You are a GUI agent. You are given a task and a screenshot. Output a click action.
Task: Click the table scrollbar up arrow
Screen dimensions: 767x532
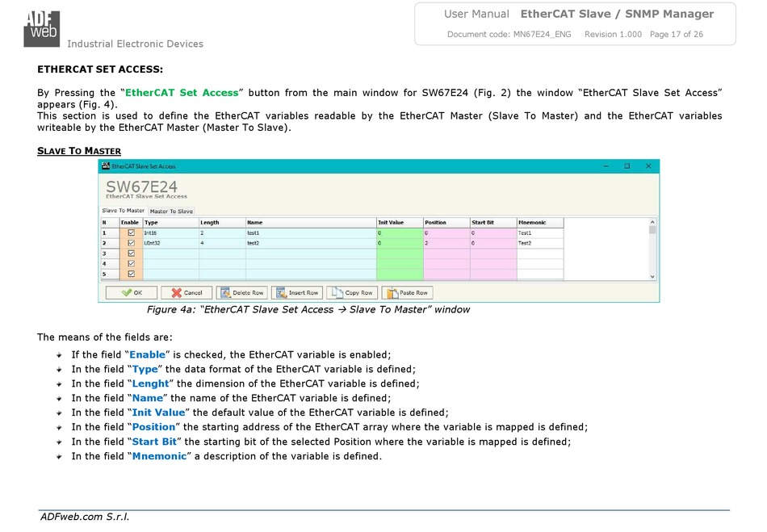point(652,221)
